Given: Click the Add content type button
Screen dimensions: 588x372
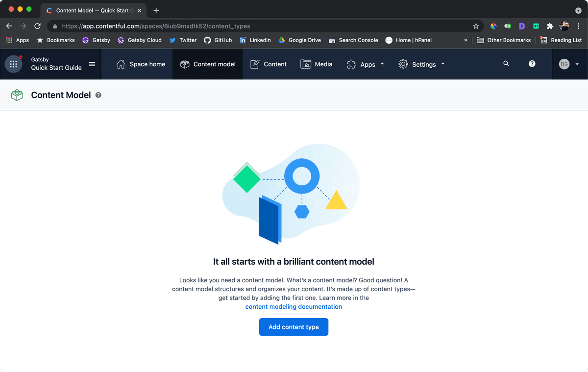Looking at the screenshot, I should (x=294, y=327).
